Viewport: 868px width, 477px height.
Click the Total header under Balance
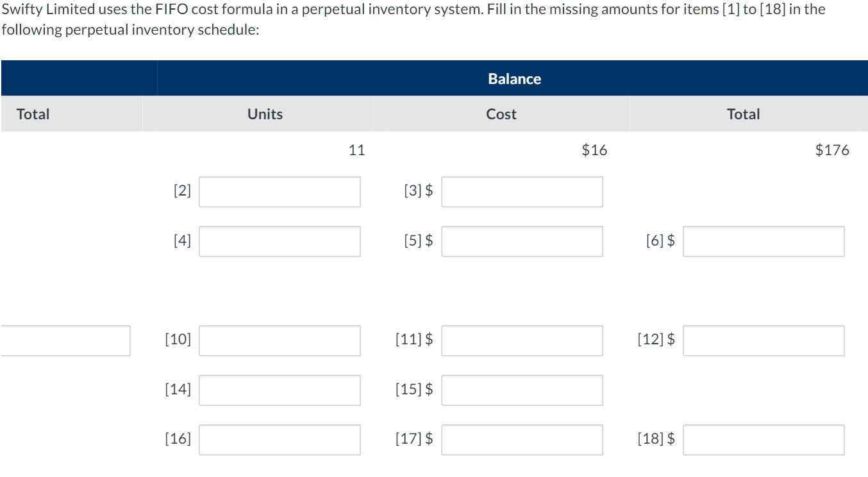click(x=744, y=114)
